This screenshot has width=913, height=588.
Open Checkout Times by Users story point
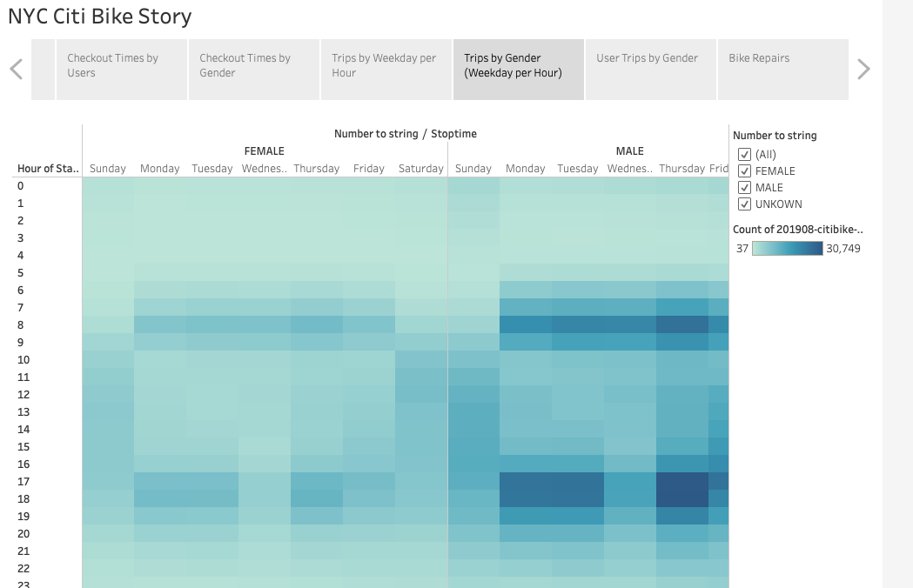tap(122, 70)
